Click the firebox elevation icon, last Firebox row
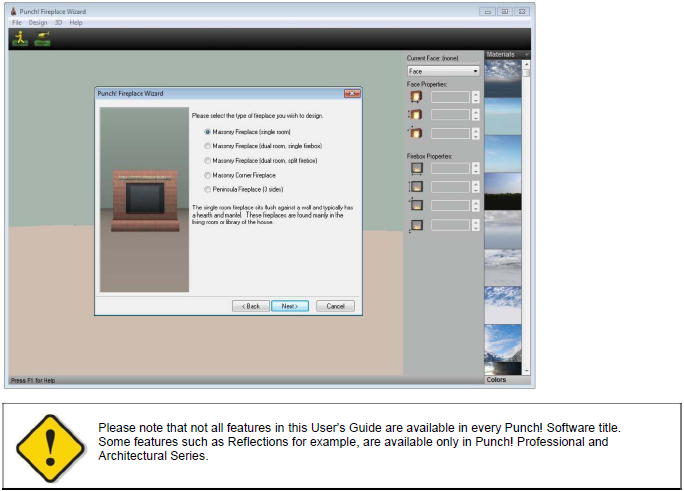Screen dimensions: 684x491 coord(416,225)
